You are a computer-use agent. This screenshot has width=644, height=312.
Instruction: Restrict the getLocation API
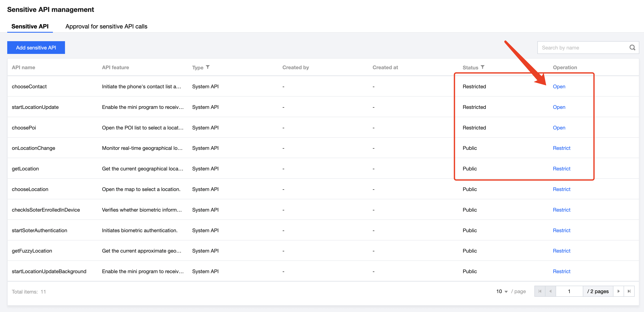pyautogui.click(x=561, y=169)
